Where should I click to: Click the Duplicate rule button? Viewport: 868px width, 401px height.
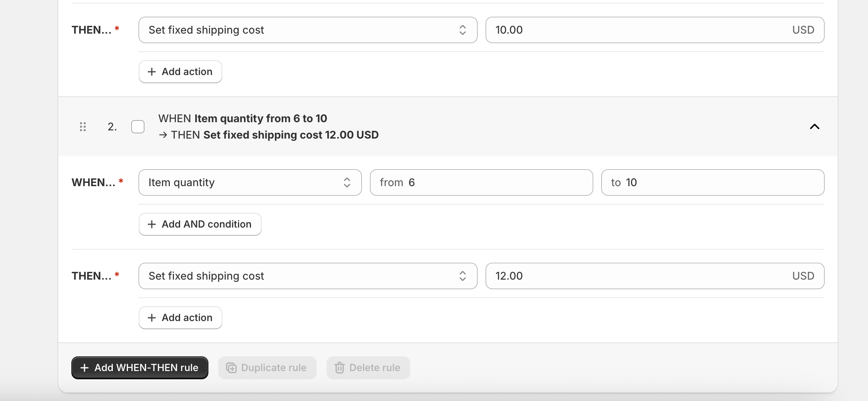click(x=267, y=368)
